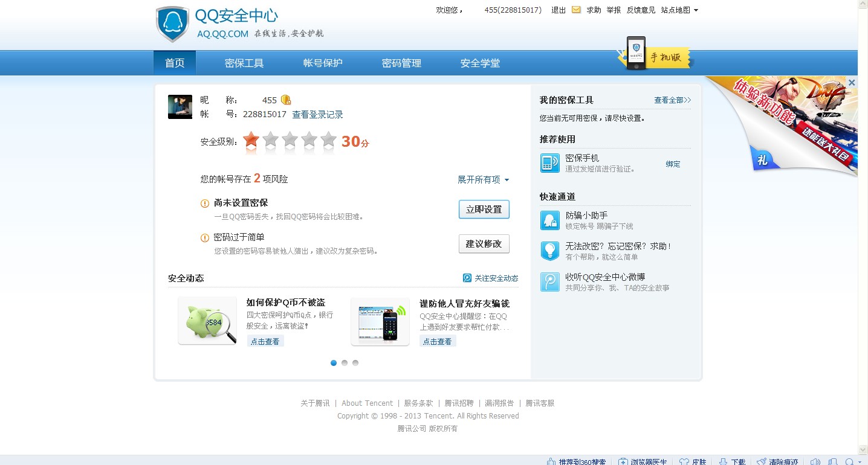
Task: Go to the 首页 tab
Action: [x=175, y=63]
